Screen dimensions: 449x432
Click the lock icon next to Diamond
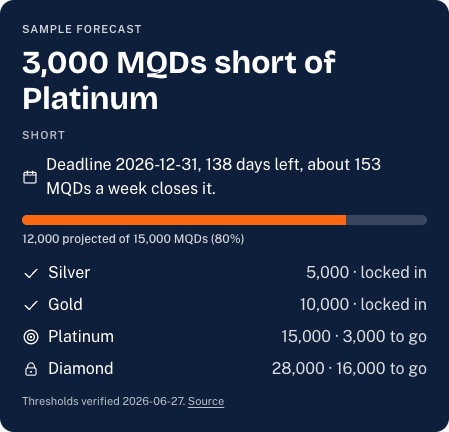point(31,369)
